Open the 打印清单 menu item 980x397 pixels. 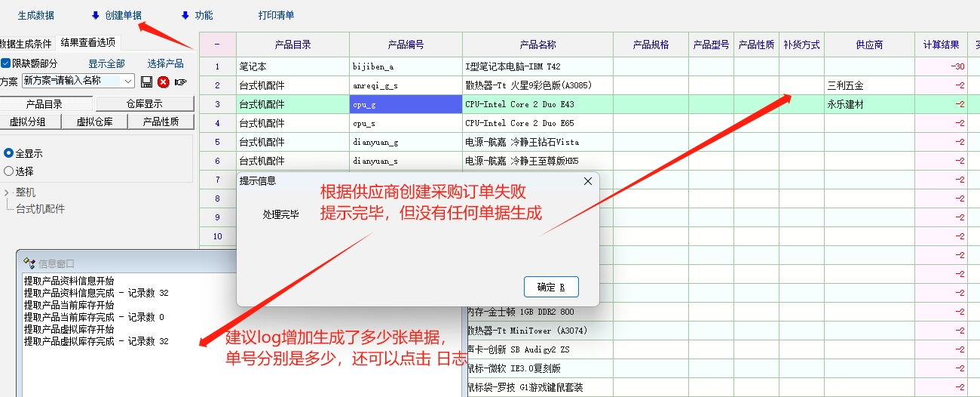tap(276, 15)
